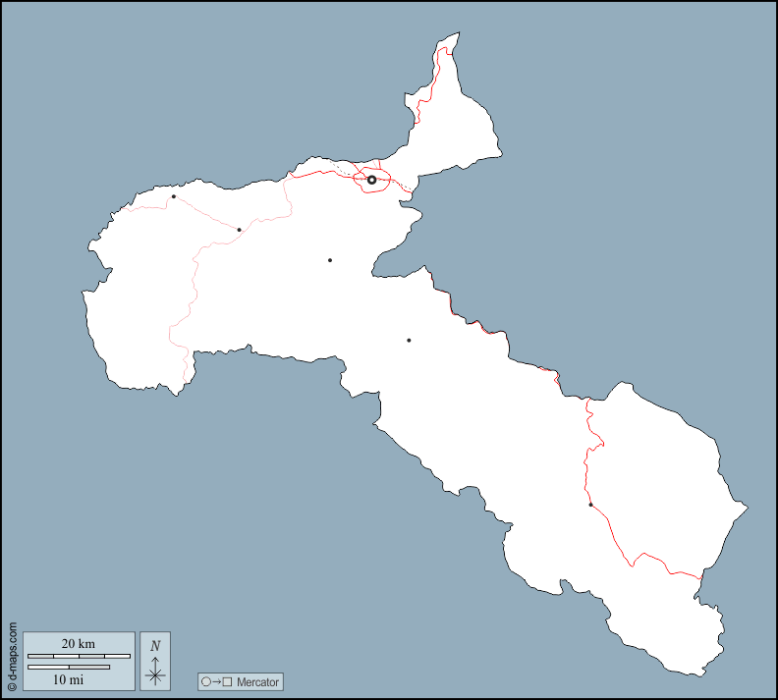Click the "10 mi" scale text
Screen dimensions: 778x700
67,678
